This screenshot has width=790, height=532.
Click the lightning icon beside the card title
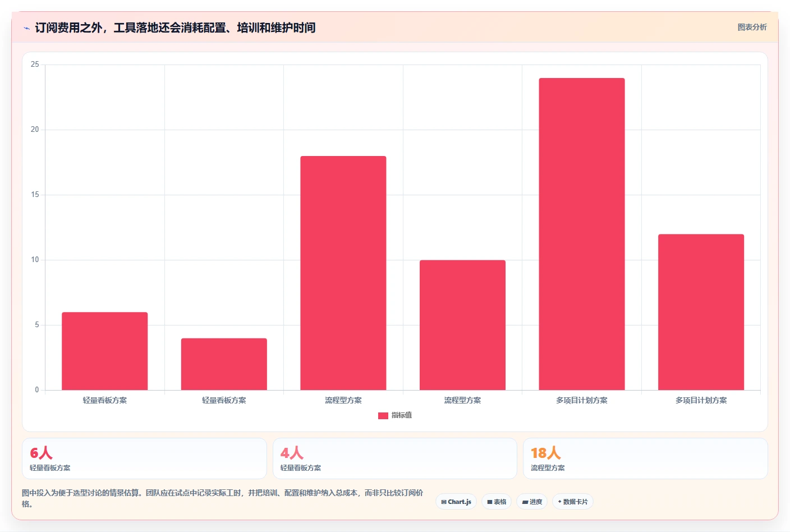[x=26, y=28]
